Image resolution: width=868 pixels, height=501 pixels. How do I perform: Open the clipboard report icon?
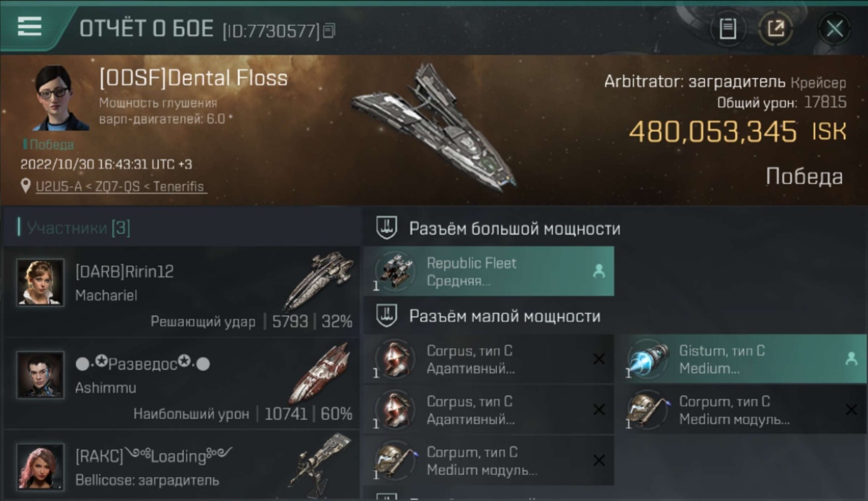tap(728, 29)
